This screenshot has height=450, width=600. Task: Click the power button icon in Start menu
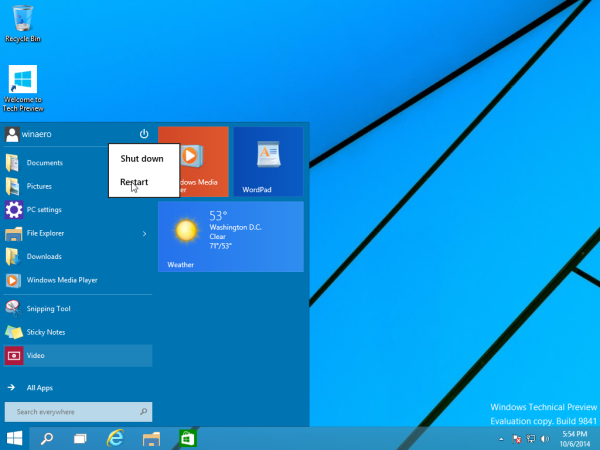tap(144, 134)
